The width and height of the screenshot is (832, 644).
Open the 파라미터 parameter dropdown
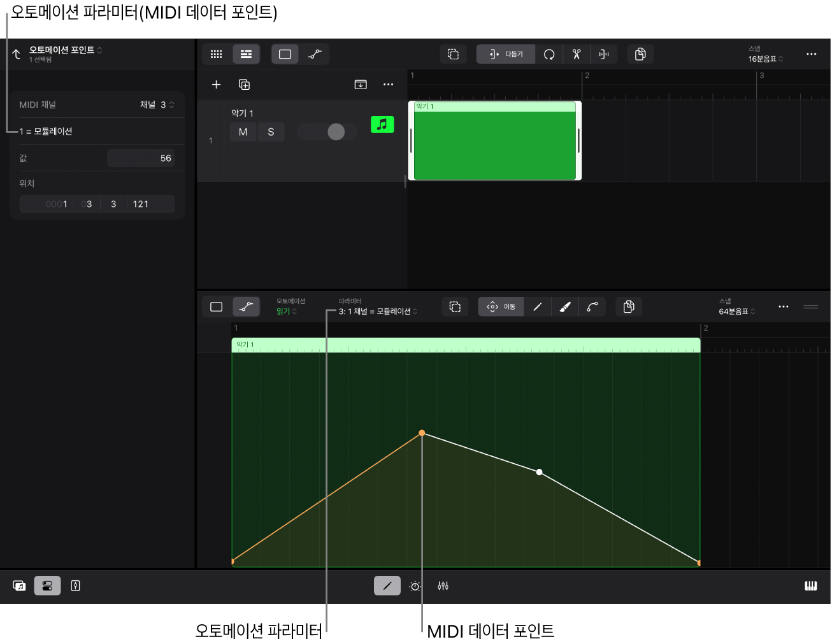pos(378,311)
